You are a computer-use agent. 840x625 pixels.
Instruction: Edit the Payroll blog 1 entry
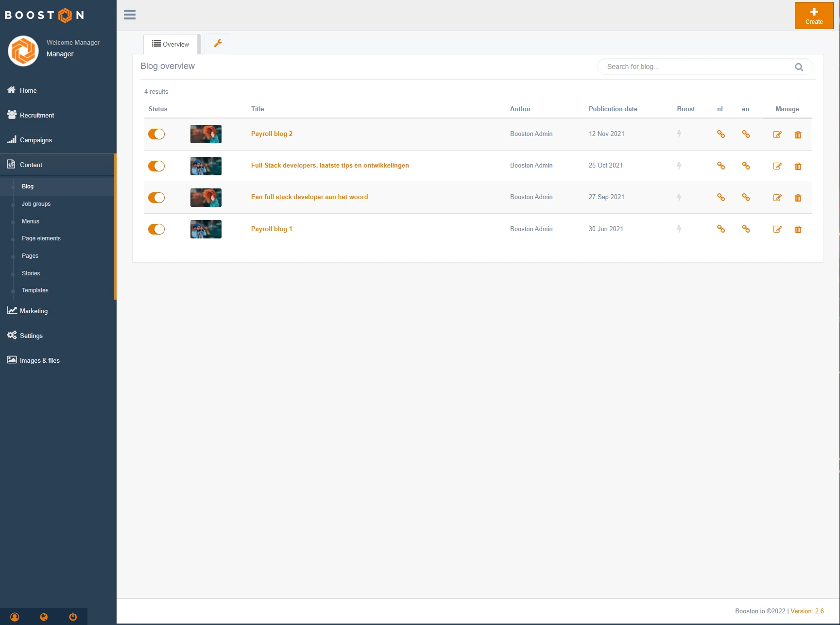[x=777, y=230]
